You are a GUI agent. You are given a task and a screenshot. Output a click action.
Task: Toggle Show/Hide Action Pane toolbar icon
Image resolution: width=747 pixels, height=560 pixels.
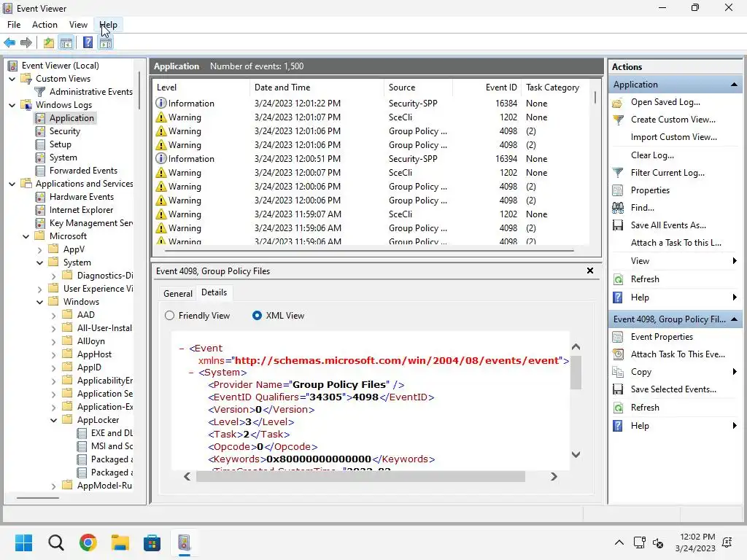(x=106, y=43)
